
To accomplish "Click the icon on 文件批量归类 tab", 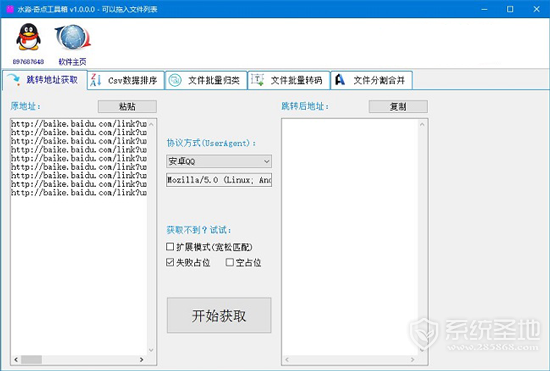I will tap(175, 80).
